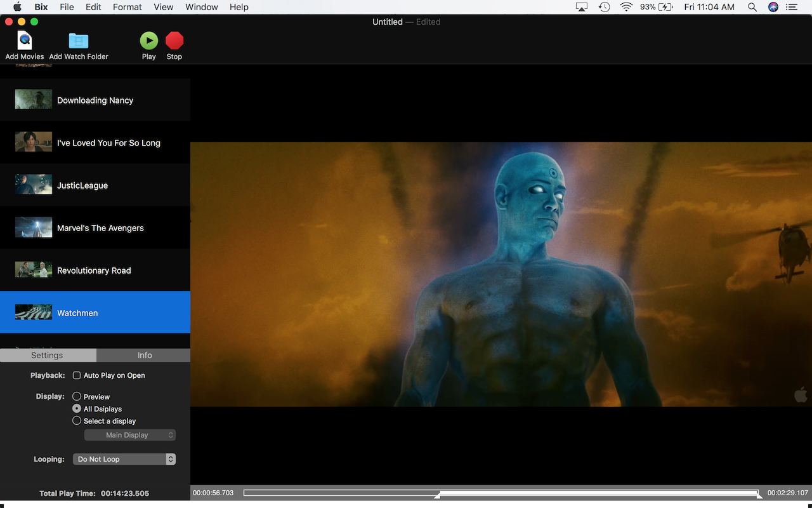Open the Edit menu

pyautogui.click(x=93, y=7)
